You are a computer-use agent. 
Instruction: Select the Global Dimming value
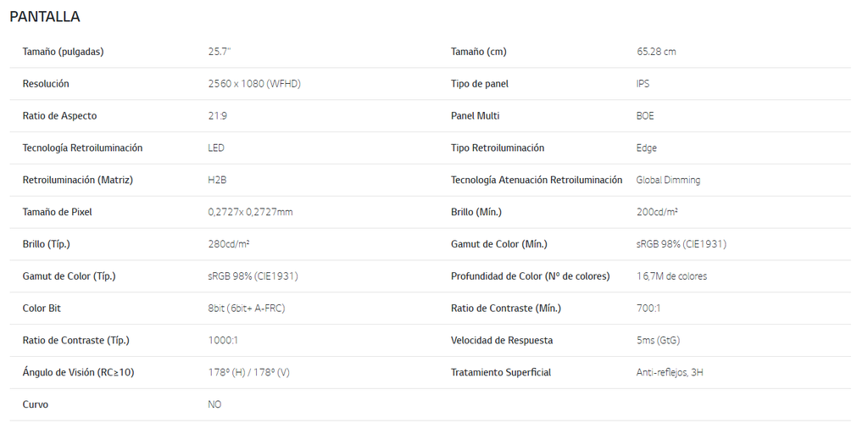point(668,181)
